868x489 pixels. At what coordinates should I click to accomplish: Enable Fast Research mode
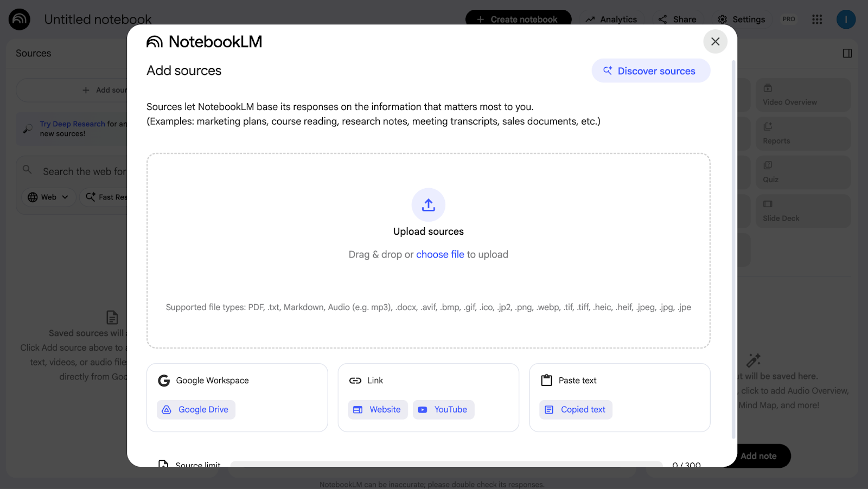pyautogui.click(x=106, y=197)
